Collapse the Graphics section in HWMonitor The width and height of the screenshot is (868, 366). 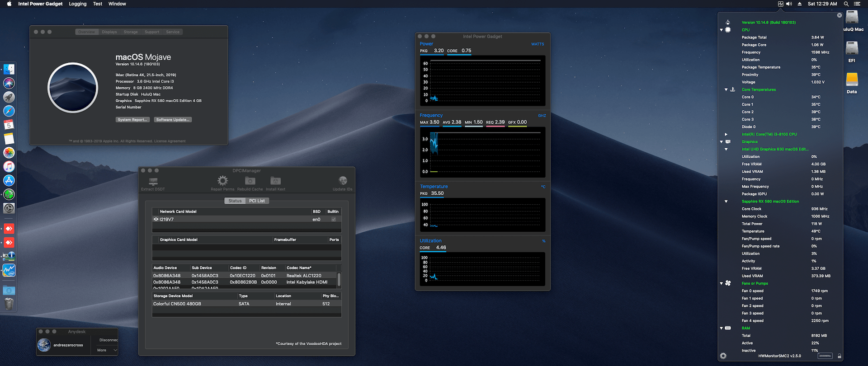click(722, 142)
